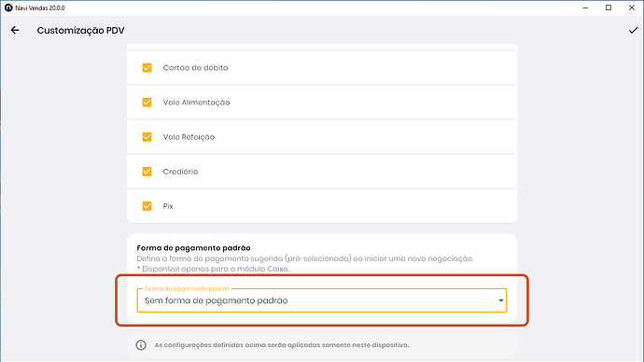This screenshot has width=644, height=362.
Task: Click the bold Forma de pagamento padrão heading
Action: (193, 248)
